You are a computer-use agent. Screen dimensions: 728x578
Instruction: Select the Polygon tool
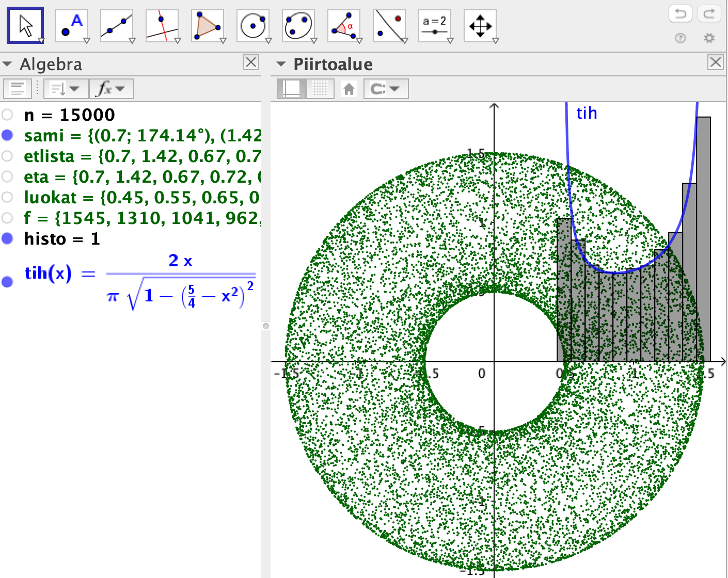[208, 25]
